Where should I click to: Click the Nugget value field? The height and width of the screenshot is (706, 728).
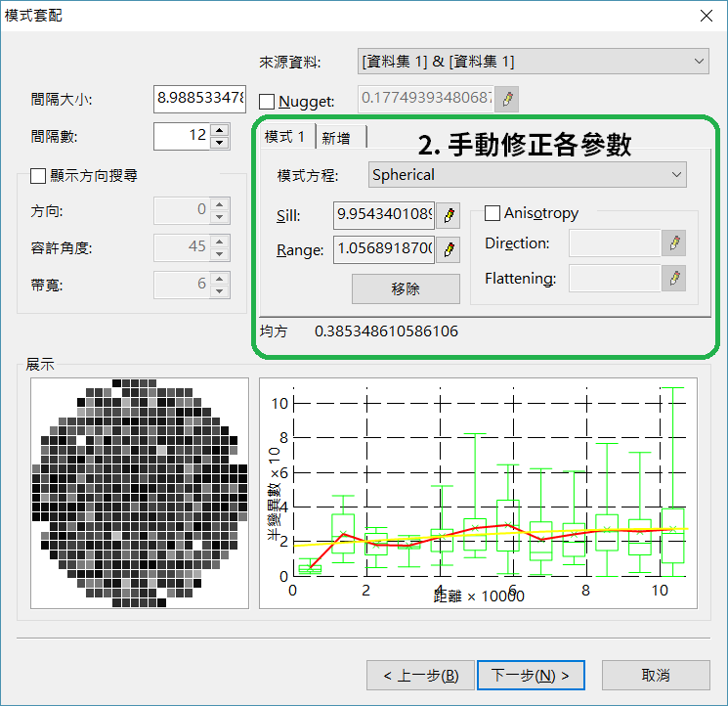(x=426, y=99)
